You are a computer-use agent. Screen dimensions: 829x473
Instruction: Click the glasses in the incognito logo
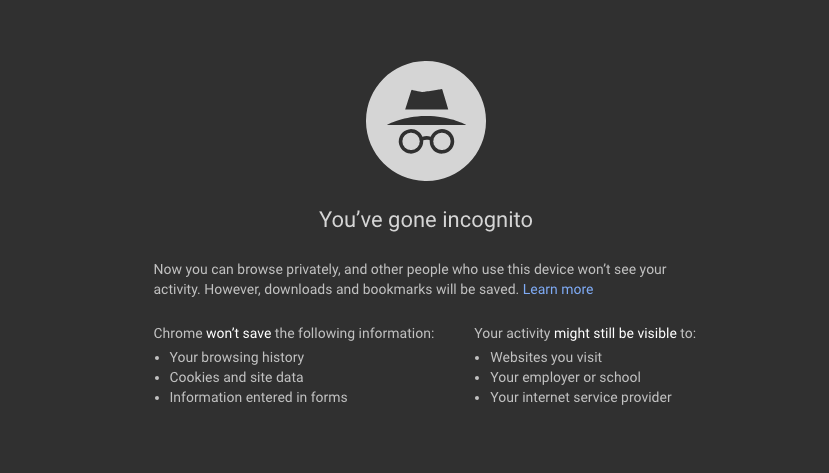click(x=426, y=142)
